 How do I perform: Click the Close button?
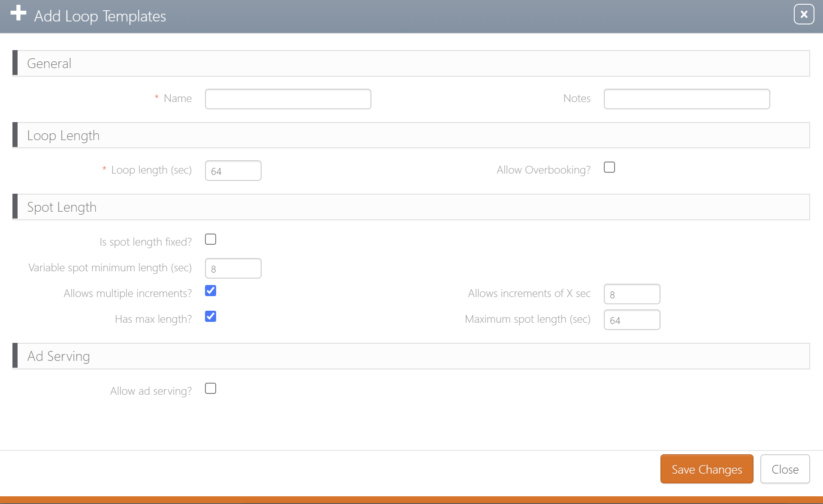pyautogui.click(x=785, y=469)
